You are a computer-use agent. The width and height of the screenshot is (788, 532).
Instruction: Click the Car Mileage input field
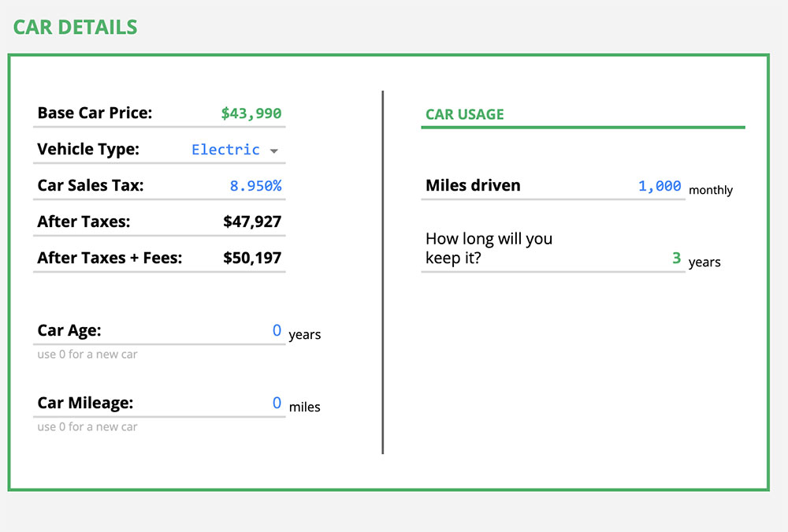[x=275, y=403]
